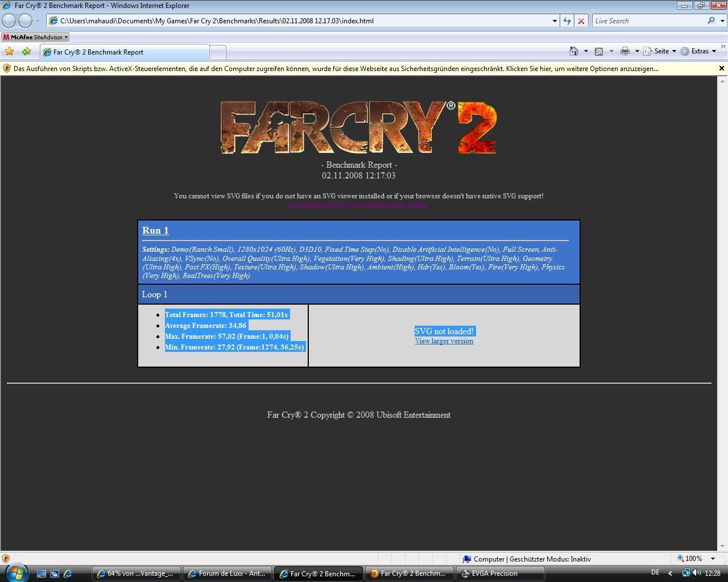
Task: Click the information bar security message
Action: 336,68
